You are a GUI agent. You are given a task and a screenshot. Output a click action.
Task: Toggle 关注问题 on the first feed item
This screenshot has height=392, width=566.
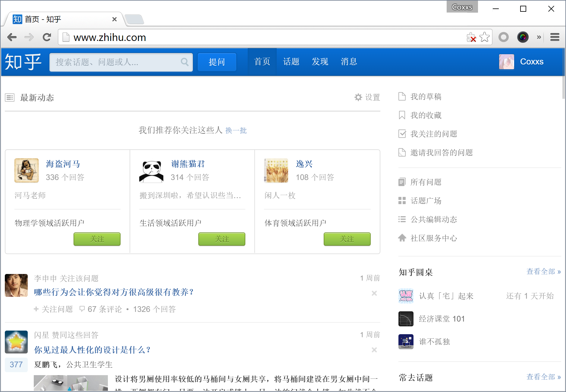click(x=53, y=309)
